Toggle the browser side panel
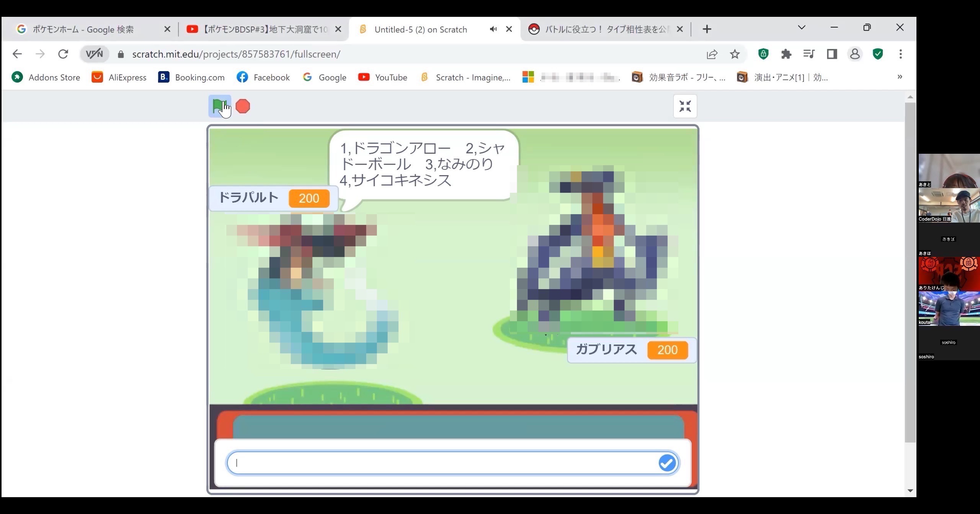Screen dimensions: 980x514 (832, 54)
